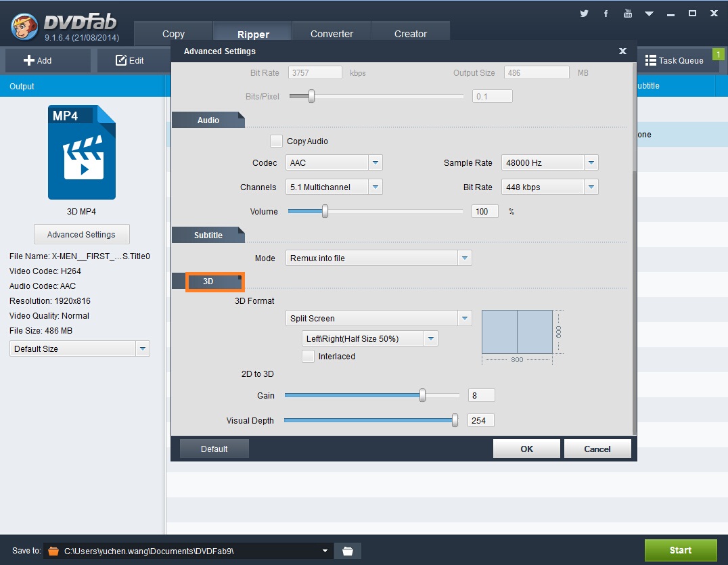The height and width of the screenshot is (565, 728).
Task: Click the Video Codec: H264 text
Action: click(x=45, y=271)
